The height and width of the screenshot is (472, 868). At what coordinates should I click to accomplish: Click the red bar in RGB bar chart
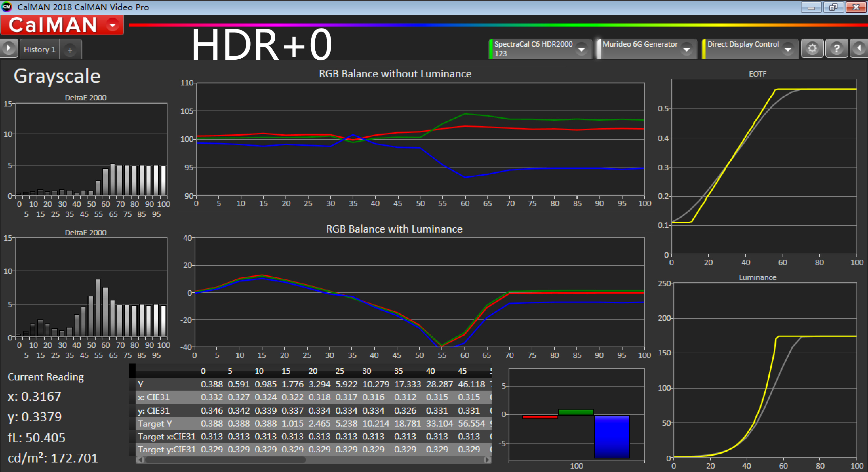pyautogui.click(x=540, y=417)
